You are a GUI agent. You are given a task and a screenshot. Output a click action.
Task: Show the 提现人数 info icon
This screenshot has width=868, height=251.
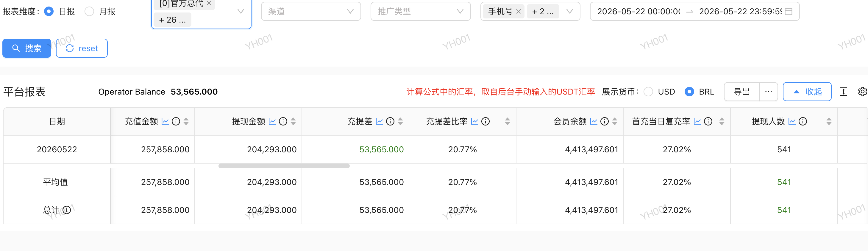coord(803,121)
